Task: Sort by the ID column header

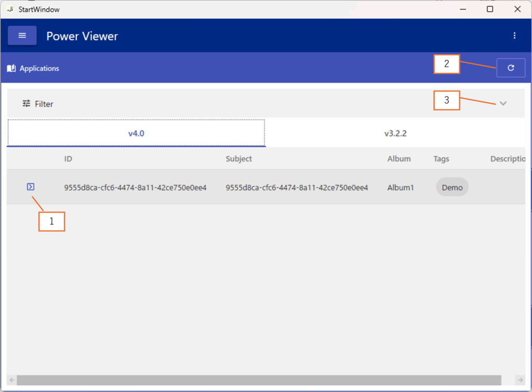Action: pyautogui.click(x=68, y=159)
